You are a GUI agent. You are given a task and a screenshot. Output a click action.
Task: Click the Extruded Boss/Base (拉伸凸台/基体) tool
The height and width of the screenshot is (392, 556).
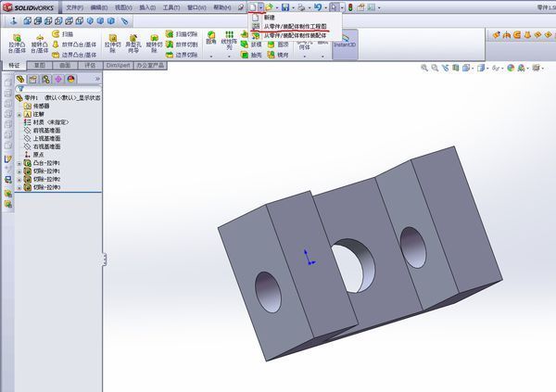[x=17, y=44]
